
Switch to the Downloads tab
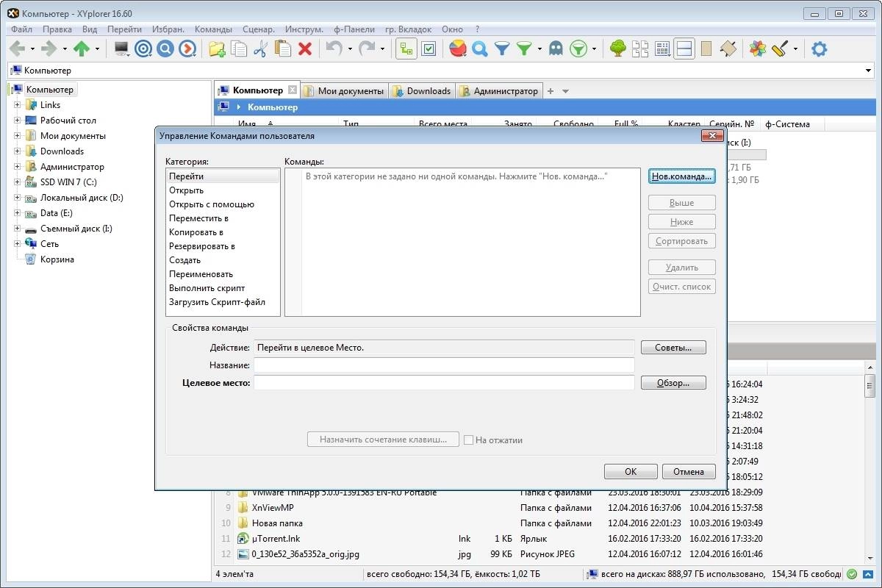(x=422, y=91)
